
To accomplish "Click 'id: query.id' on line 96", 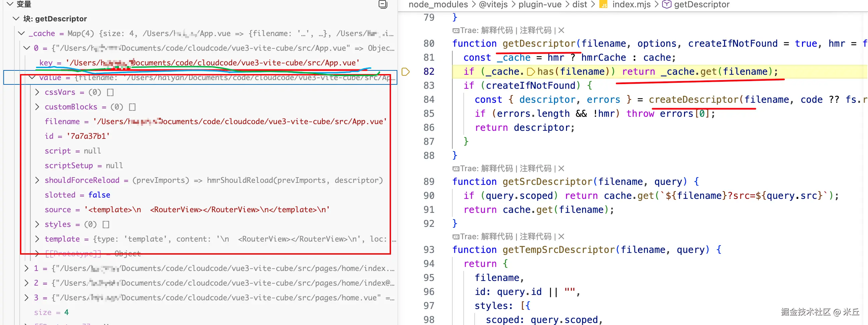I will click(508, 292).
